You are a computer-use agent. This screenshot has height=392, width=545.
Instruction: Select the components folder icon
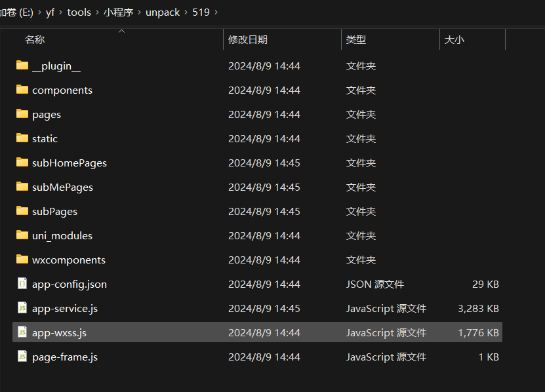click(x=22, y=90)
